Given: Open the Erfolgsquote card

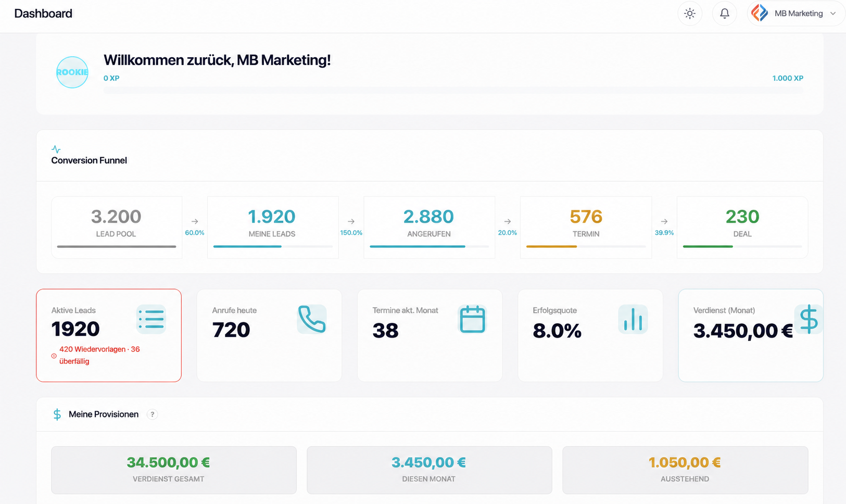Looking at the screenshot, I should (590, 335).
